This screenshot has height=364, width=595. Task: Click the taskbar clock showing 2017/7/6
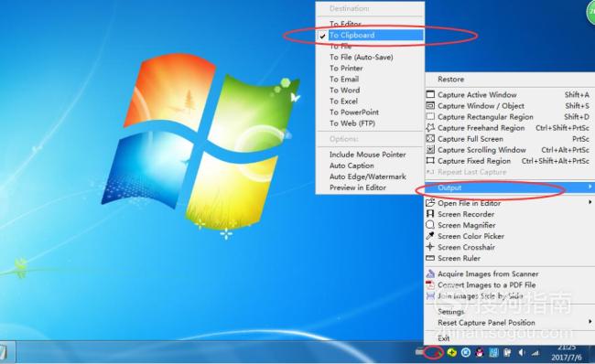point(567,353)
